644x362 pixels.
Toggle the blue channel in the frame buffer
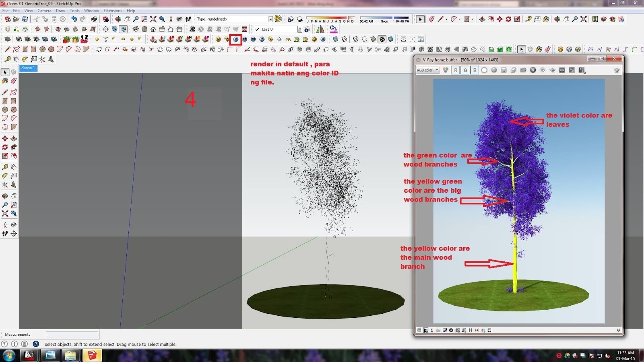coord(475,70)
